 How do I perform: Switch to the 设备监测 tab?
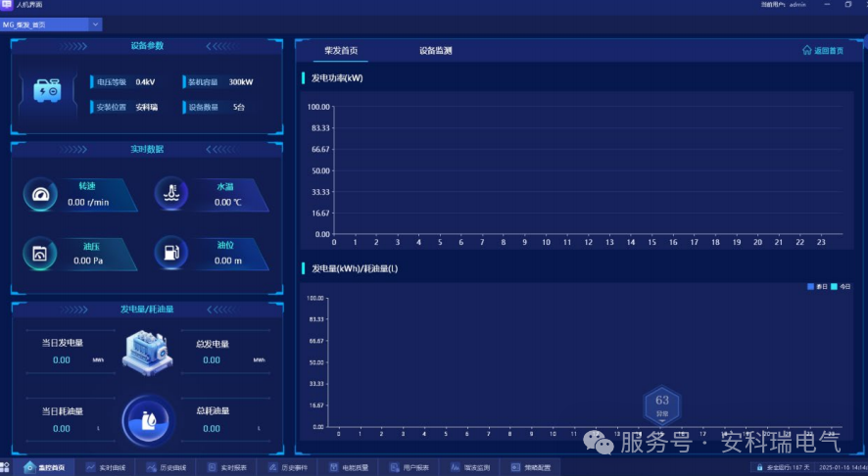(x=435, y=50)
